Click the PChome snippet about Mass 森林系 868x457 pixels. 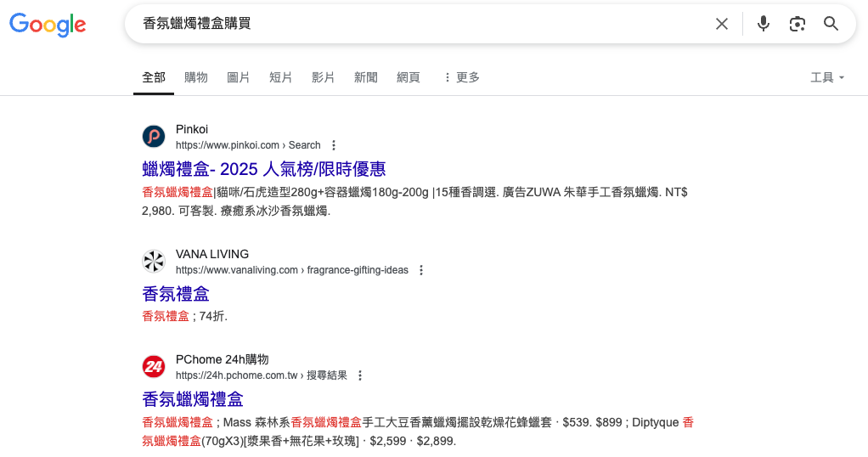(x=418, y=432)
